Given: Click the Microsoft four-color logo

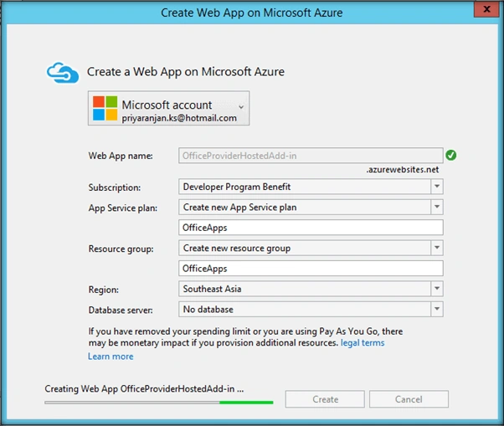Looking at the screenshot, I should click(x=105, y=108).
